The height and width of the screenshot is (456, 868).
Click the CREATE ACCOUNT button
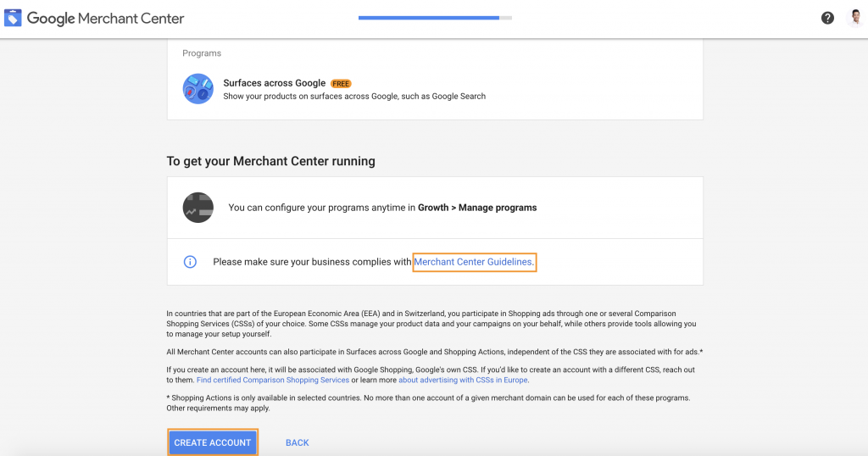coord(213,442)
